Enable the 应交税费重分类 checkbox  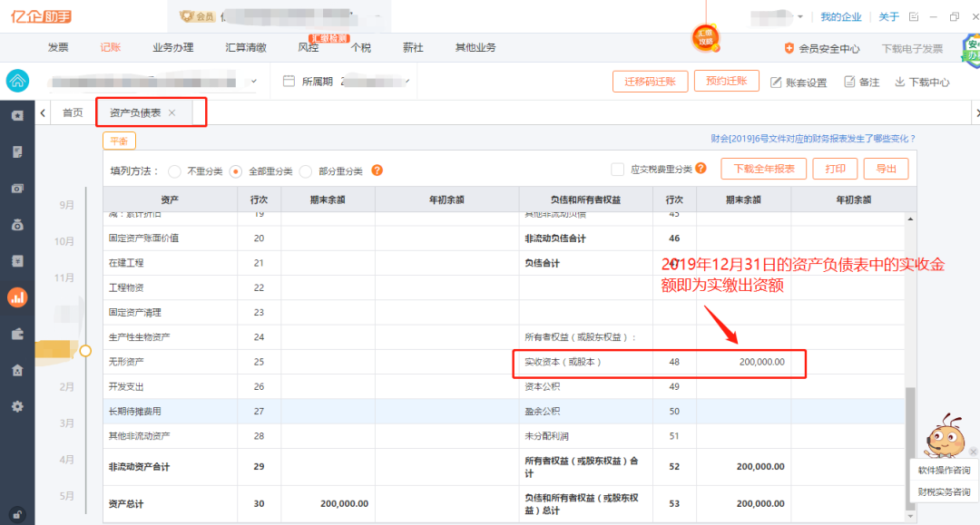617,170
